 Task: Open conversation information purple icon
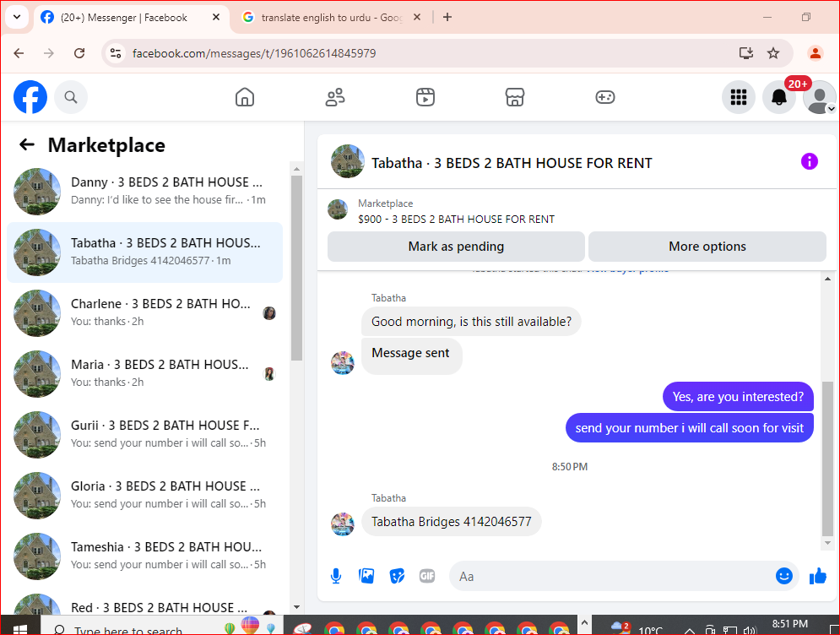click(809, 161)
